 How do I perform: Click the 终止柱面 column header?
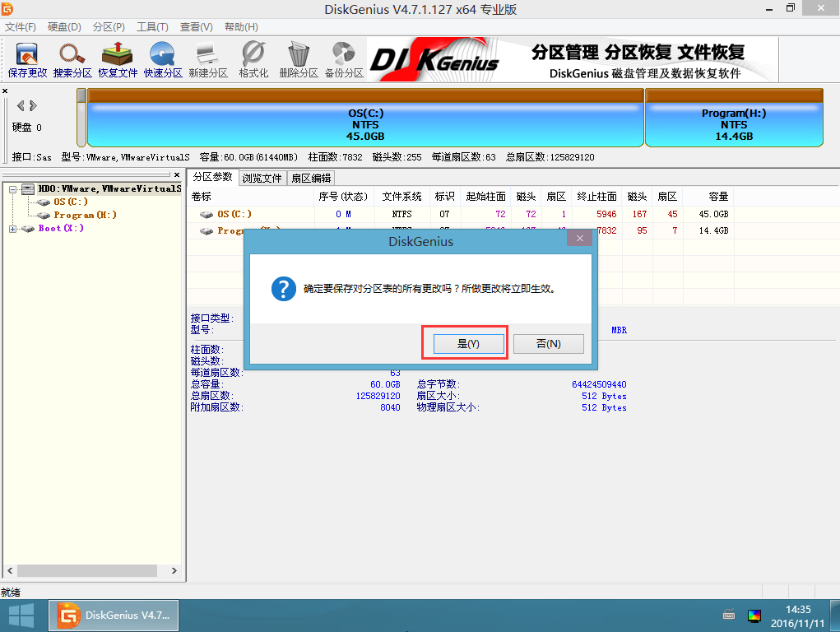[x=596, y=197]
